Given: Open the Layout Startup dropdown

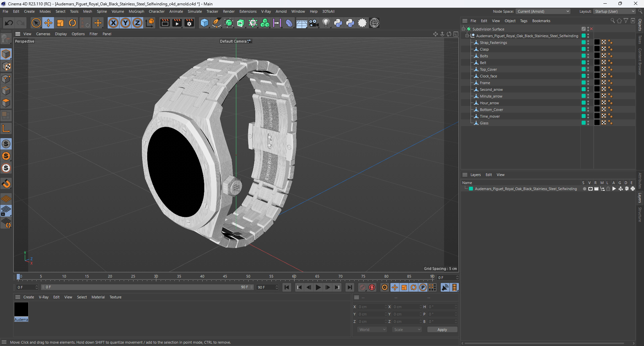Looking at the screenshot, I should click(x=614, y=11).
